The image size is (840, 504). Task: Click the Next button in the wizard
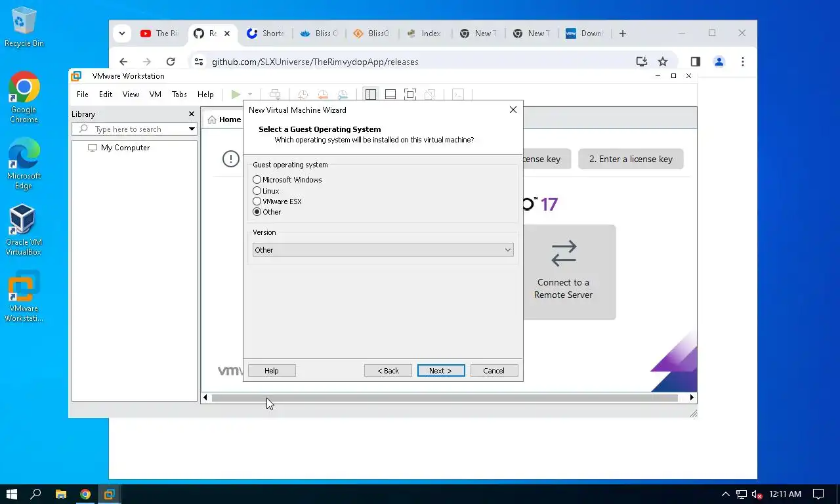(441, 371)
